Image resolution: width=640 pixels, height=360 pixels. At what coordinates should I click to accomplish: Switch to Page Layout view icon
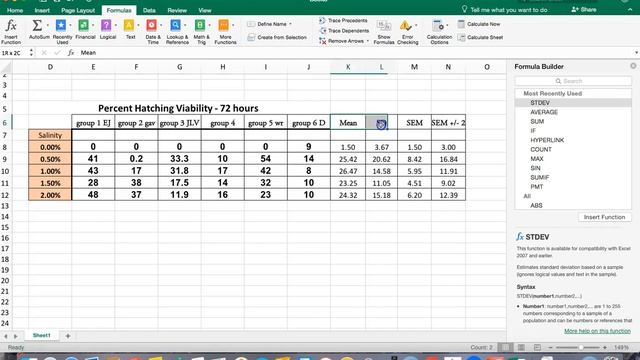pos(521,347)
